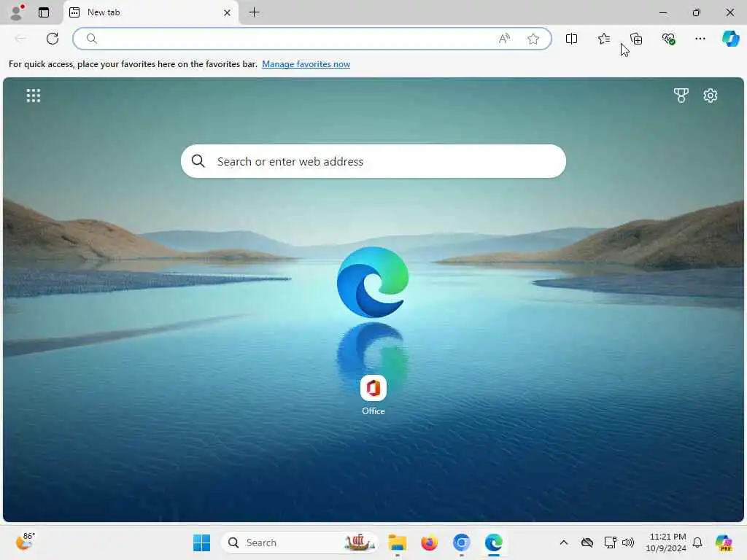The height and width of the screenshot is (560, 747).
Task: Click the taskbar Search box
Action: (300, 542)
